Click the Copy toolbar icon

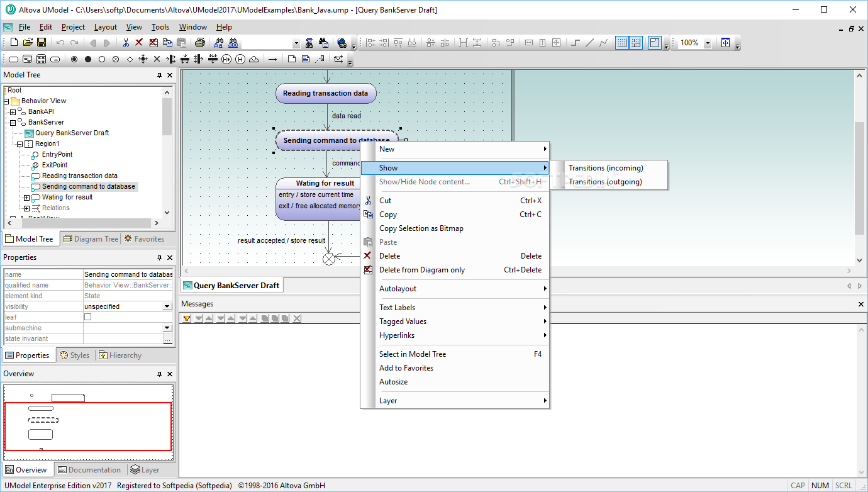coord(167,43)
